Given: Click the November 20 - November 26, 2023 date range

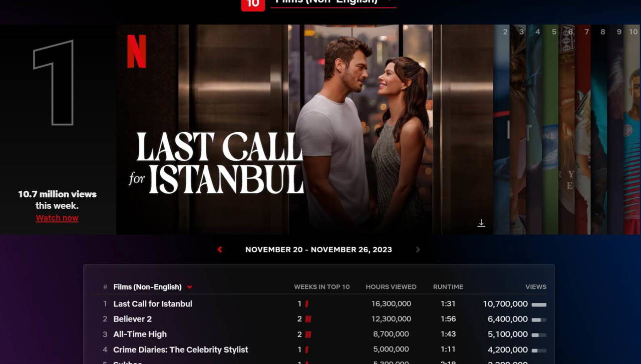Looking at the screenshot, I should click(318, 250).
